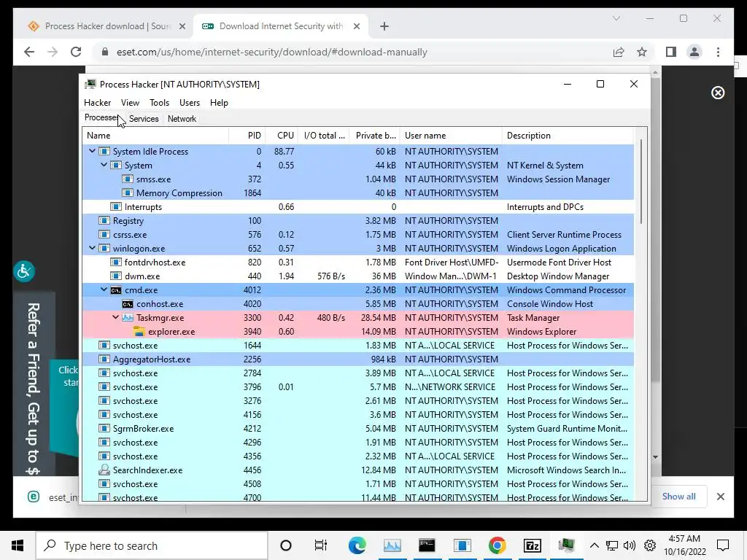Click the Taskmgr.exe process icon
The height and width of the screenshot is (560, 747).
click(127, 318)
